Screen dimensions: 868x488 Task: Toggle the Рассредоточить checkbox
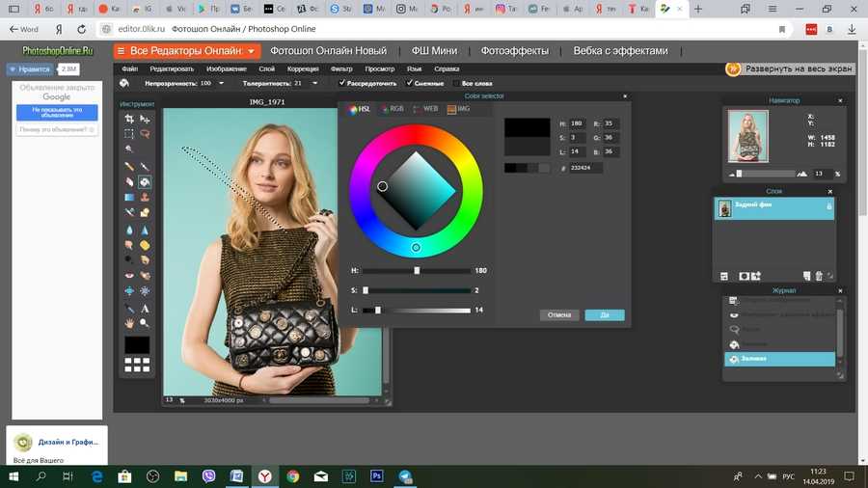tap(342, 83)
